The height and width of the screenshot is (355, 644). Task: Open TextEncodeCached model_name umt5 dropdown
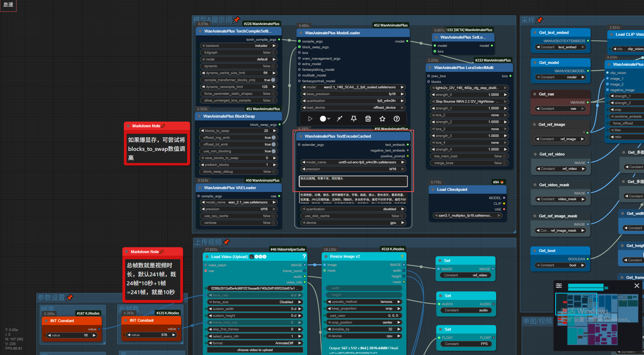pyautogui.click(x=353, y=162)
